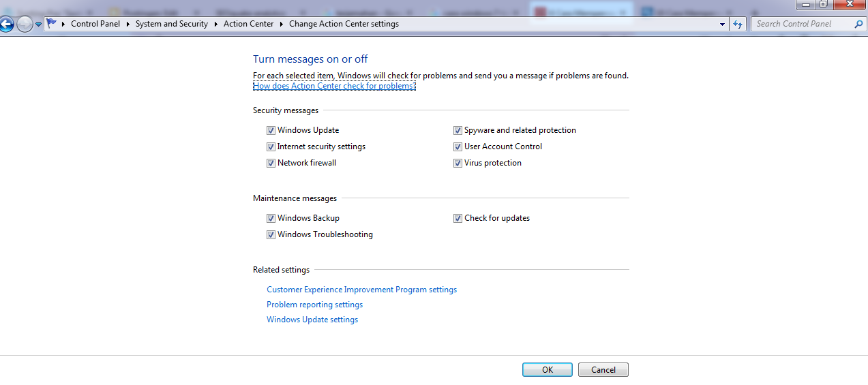Click the refresh button beside address bar
This screenshot has width=868, height=385.
click(x=738, y=24)
